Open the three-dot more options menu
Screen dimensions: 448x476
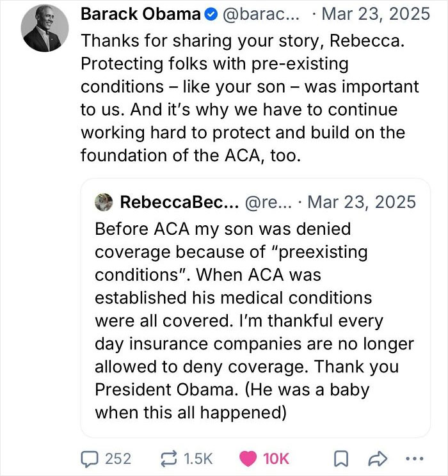coord(415,458)
